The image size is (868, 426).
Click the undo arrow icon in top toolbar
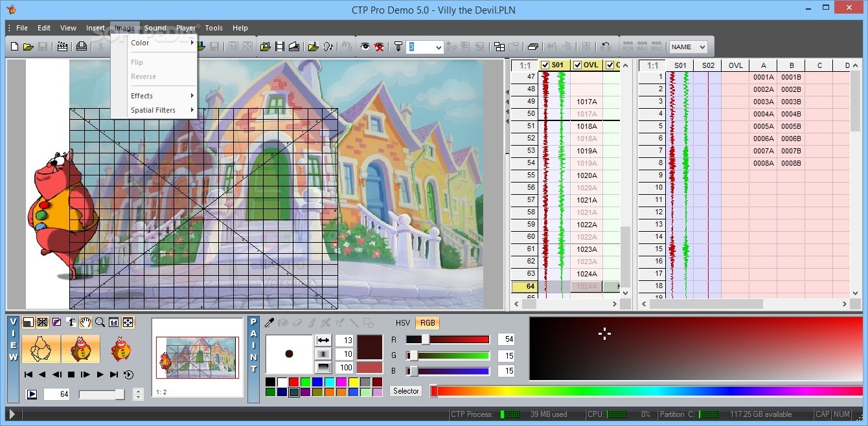click(605, 47)
